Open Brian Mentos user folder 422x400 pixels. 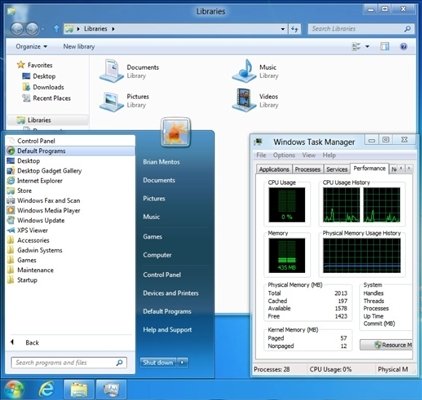click(161, 162)
